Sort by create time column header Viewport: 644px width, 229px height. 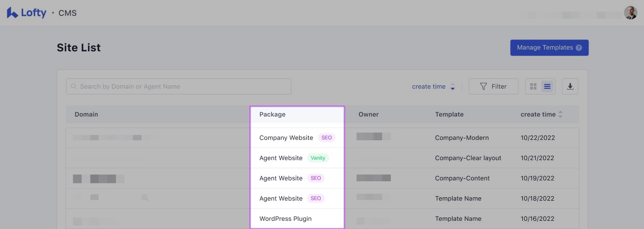click(542, 115)
